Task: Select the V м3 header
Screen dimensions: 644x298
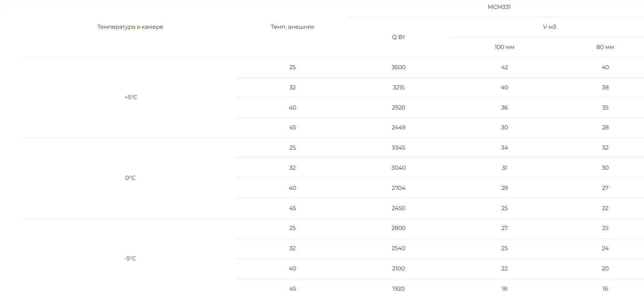Action: click(x=549, y=27)
